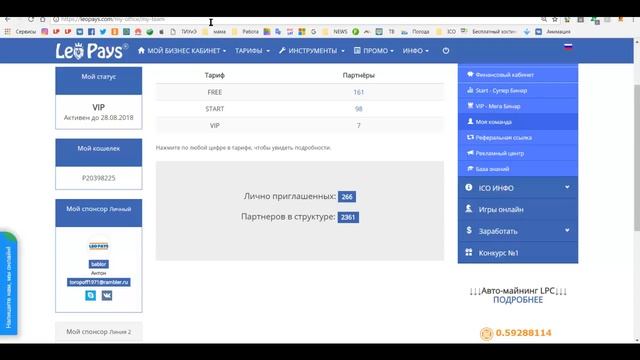
Task: Expand the Заработать section
Action: point(518,231)
